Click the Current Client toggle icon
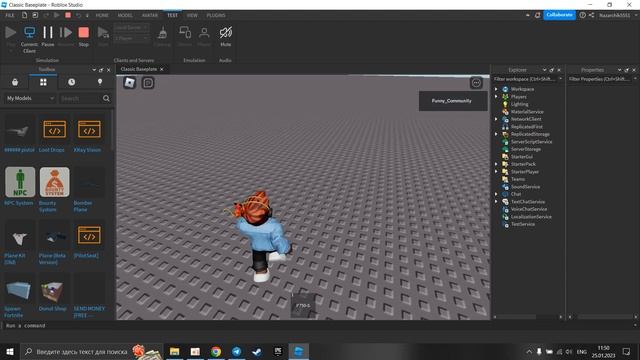The image size is (640, 360). [29, 33]
